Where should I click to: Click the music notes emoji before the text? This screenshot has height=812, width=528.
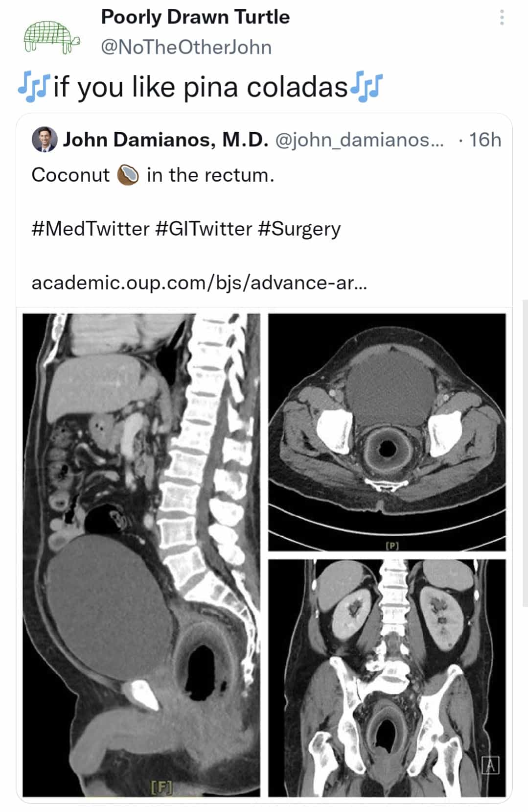[33, 87]
